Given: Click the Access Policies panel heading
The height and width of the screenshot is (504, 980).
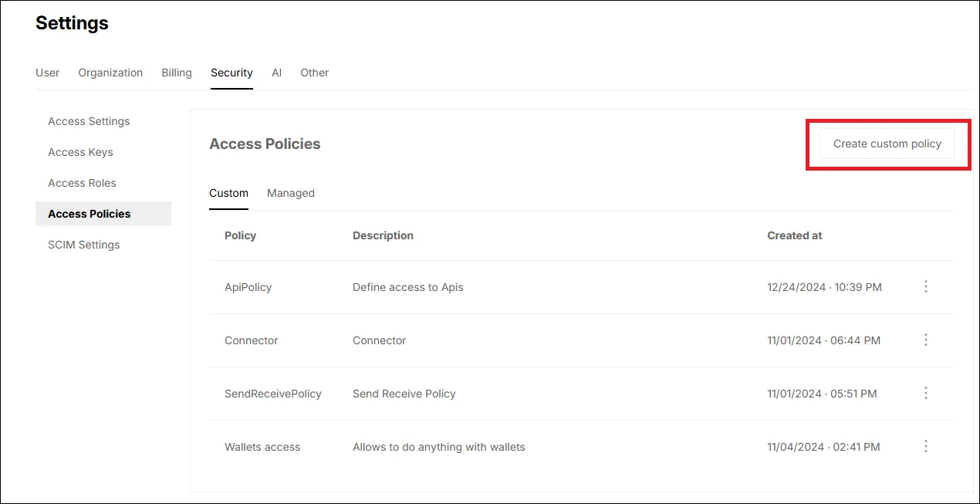Looking at the screenshot, I should click(x=265, y=144).
